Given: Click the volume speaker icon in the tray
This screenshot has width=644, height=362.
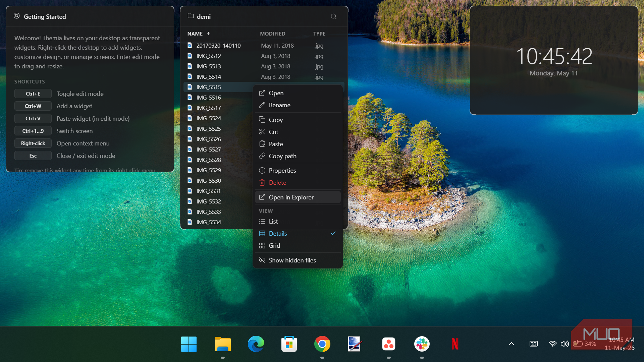Looking at the screenshot, I should click(x=565, y=344).
